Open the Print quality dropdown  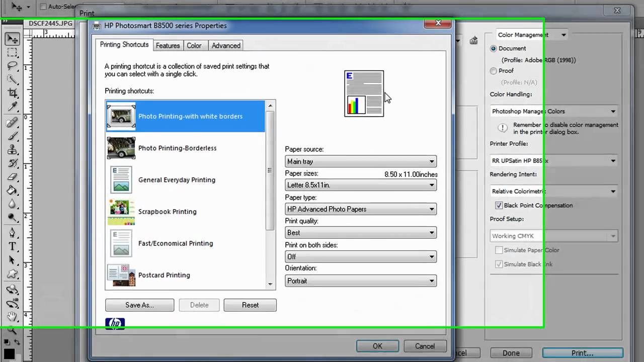click(361, 232)
